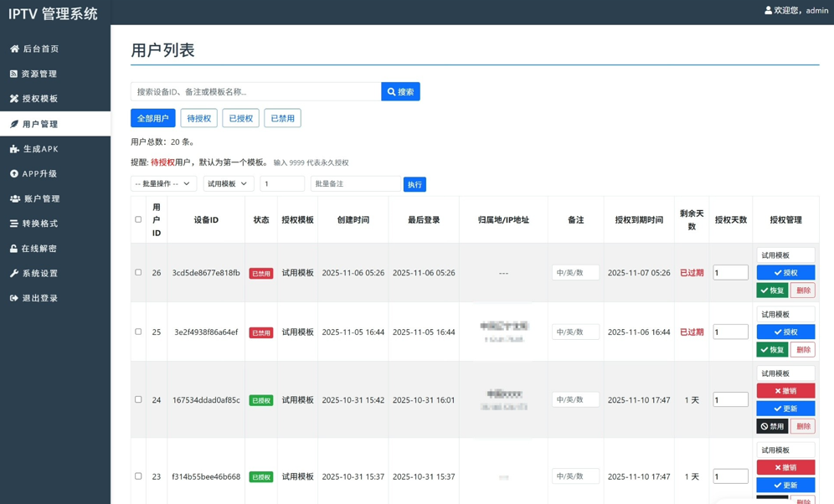
Task: Check the row checkbox for user 26
Action: pos(138,271)
